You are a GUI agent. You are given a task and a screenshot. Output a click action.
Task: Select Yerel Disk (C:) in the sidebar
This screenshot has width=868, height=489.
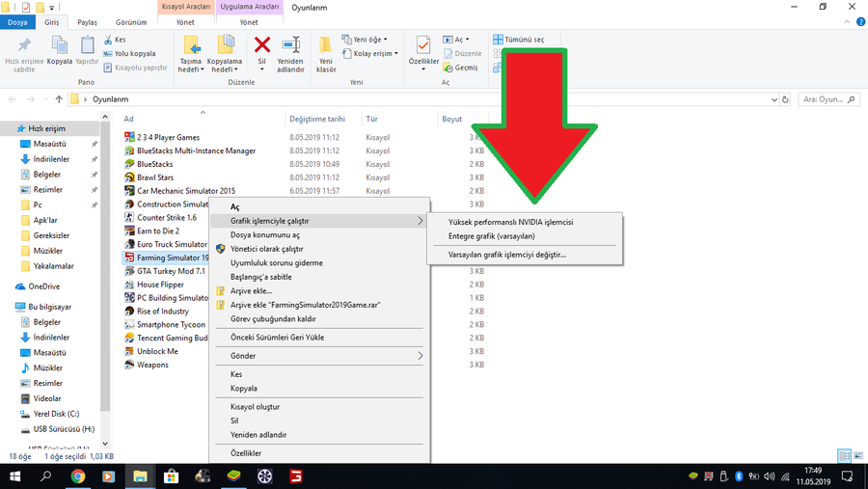tap(56, 414)
